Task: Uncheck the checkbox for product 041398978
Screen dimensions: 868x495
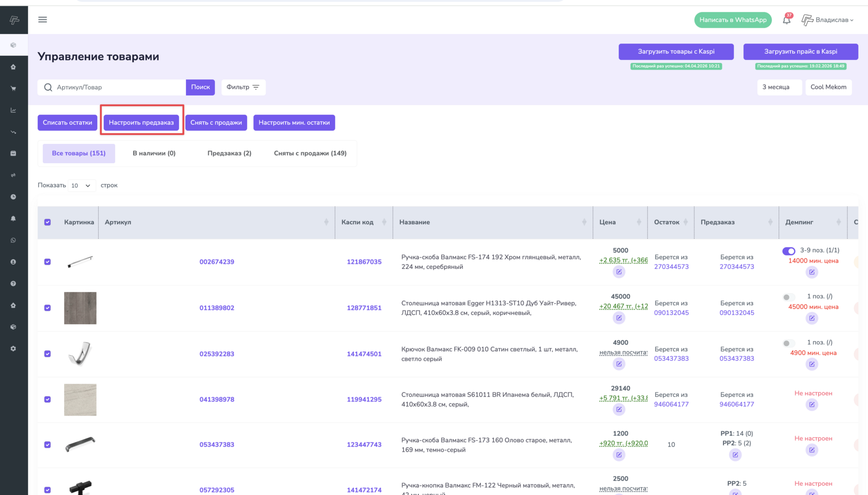Action: pyautogui.click(x=48, y=400)
